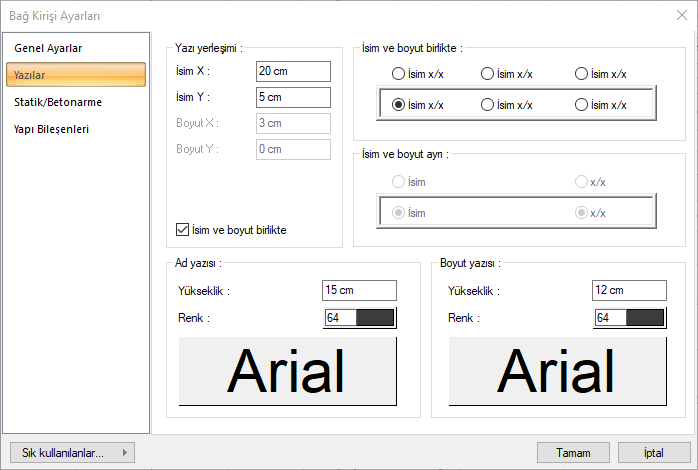
Task: Edit Ad yazısı Yükseklik value field
Action: tap(359, 290)
